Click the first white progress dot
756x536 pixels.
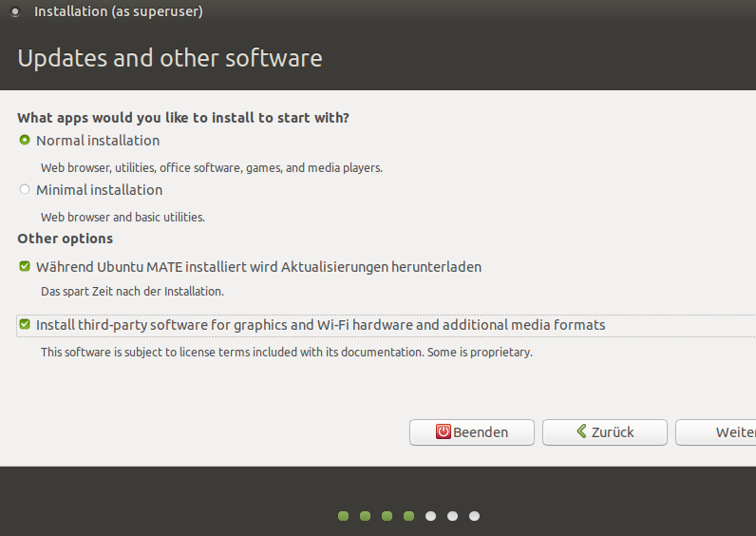[430, 516]
